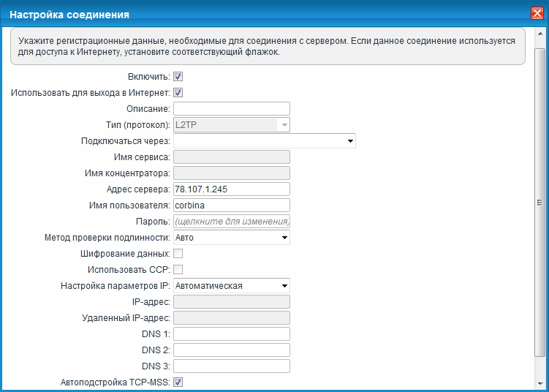Expand the Подключаться через dropdown
Screen dimensions: 549x392
(x=264, y=141)
